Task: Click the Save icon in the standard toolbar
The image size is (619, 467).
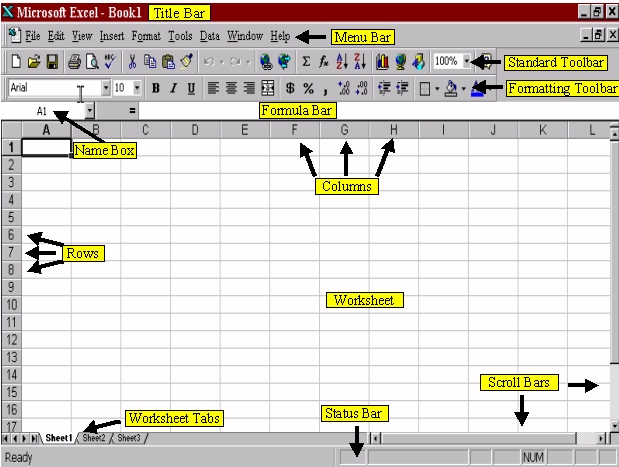Action: (52, 62)
